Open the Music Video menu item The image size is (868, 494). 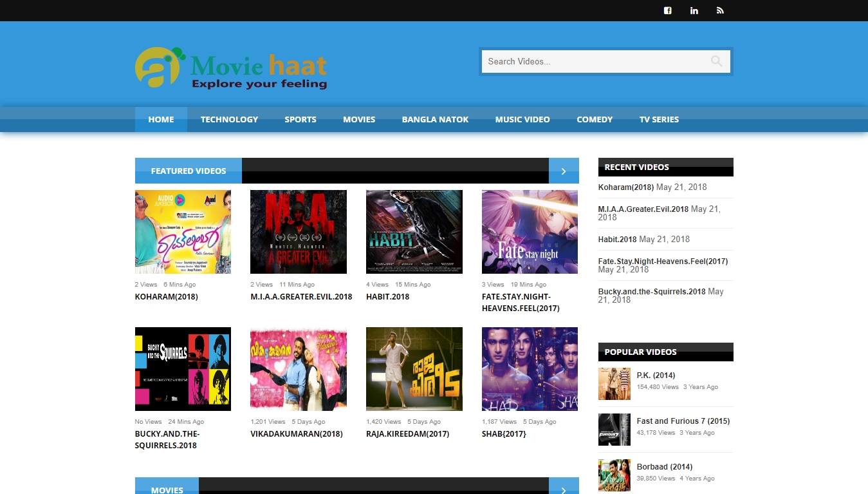point(522,119)
